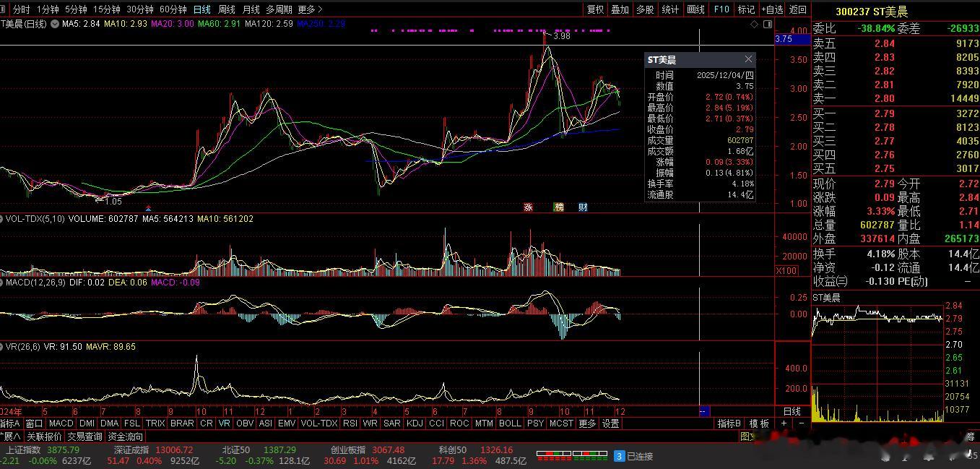Image resolution: width=980 pixels, height=469 pixels.
Task: Close the ST美晨 data popup
Action: coord(748,59)
